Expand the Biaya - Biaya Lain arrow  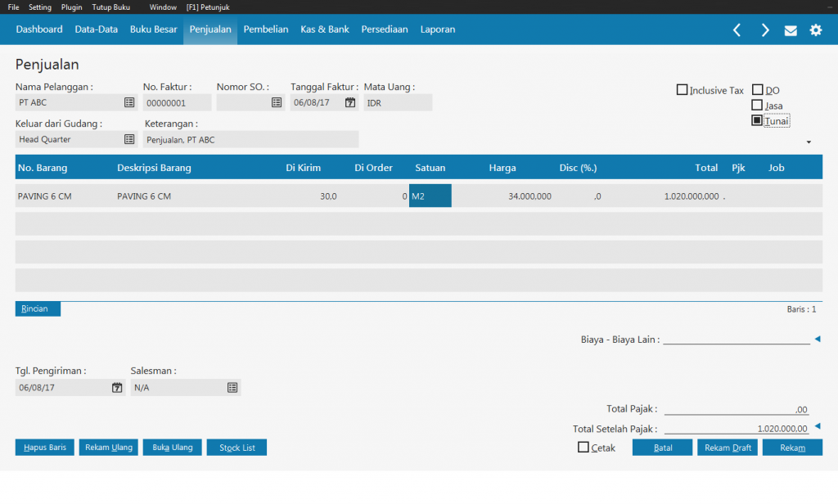[x=817, y=339]
